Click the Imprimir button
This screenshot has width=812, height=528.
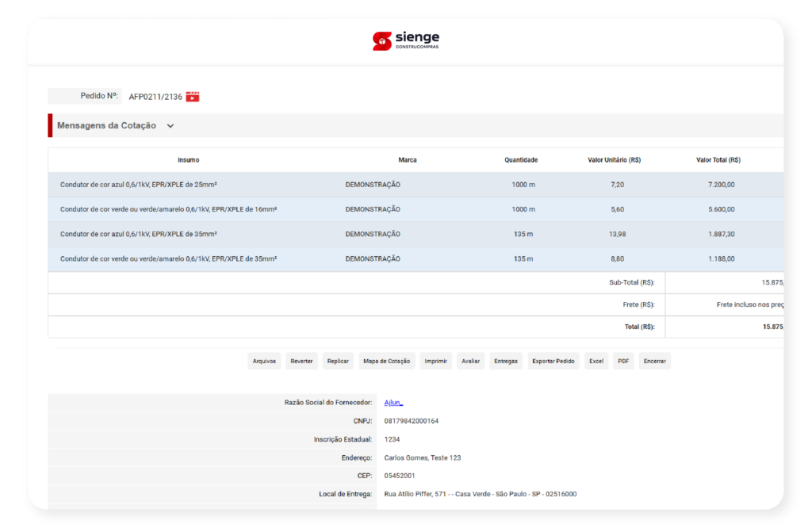(x=435, y=362)
